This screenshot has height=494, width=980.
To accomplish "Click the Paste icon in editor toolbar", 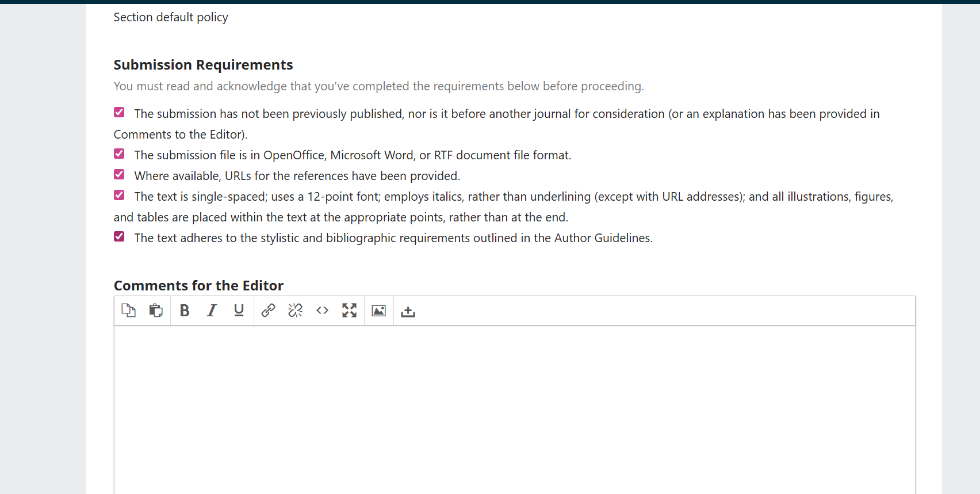I will click(x=156, y=311).
